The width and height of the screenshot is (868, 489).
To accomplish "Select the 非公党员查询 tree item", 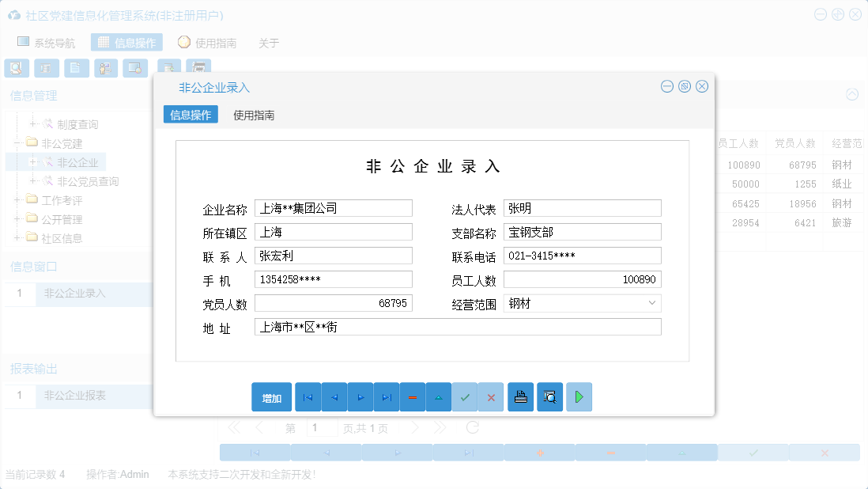I will [x=87, y=180].
